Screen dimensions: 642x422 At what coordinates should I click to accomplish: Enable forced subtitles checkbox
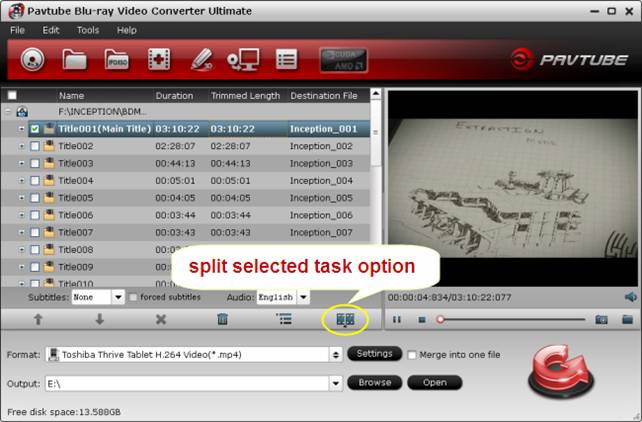point(133,297)
